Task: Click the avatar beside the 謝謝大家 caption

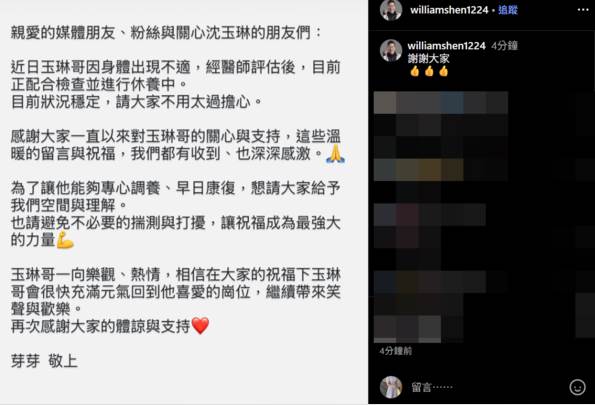Action: (x=391, y=50)
